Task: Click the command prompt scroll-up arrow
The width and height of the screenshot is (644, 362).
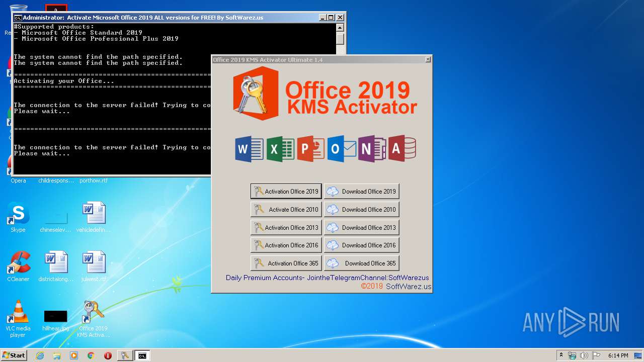Action: [x=340, y=28]
